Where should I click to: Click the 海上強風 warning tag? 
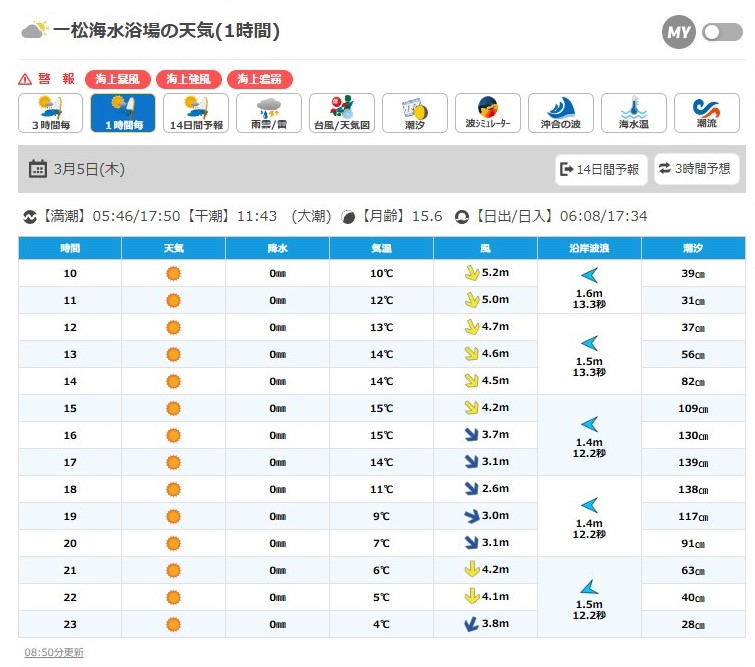188,79
